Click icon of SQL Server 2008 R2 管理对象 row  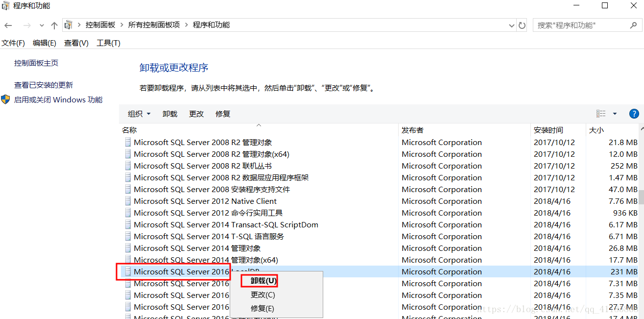click(128, 143)
